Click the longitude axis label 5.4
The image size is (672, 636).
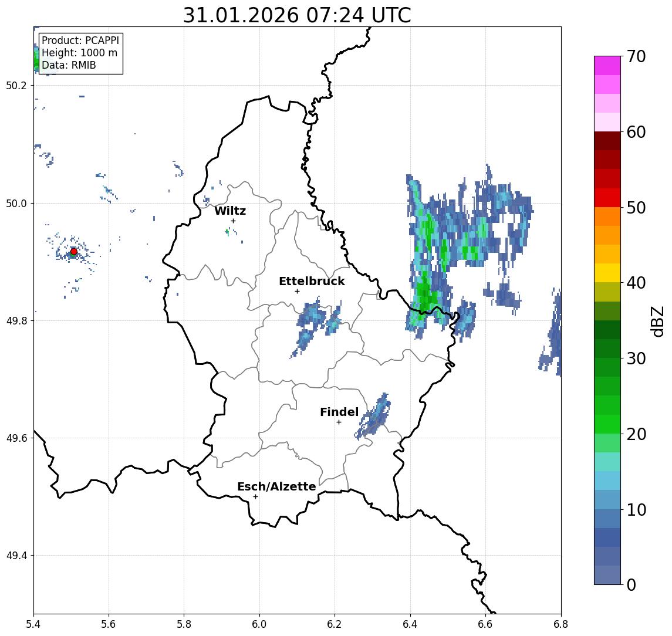point(33,624)
